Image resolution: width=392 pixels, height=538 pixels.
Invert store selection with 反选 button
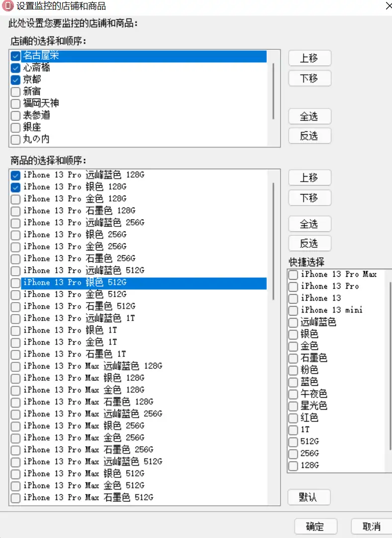pos(310,136)
